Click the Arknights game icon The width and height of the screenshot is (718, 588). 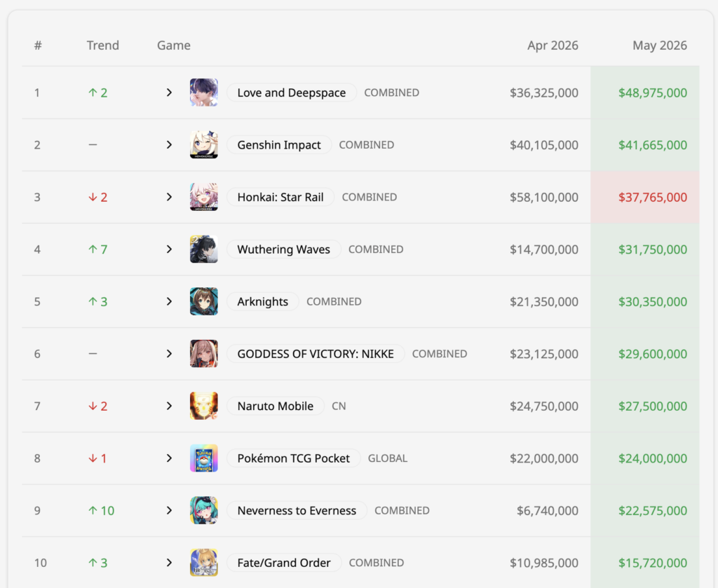pos(204,301)
